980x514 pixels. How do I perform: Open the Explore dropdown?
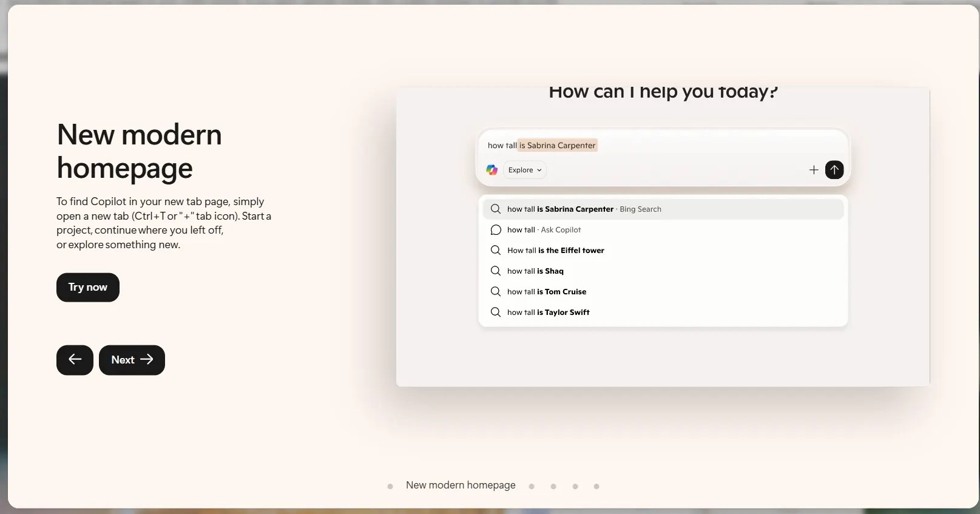(525, 170)
